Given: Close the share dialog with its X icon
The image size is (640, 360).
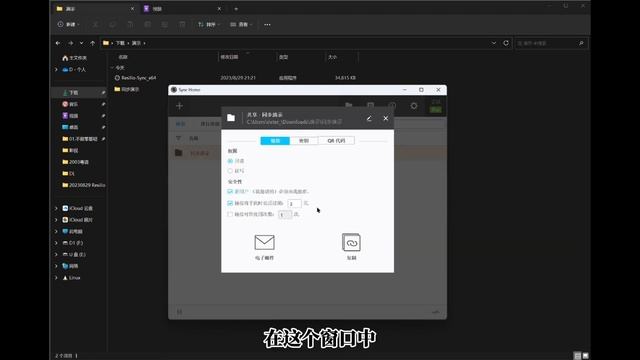Looking at the screenshot, I should click(x=386, y=118).
